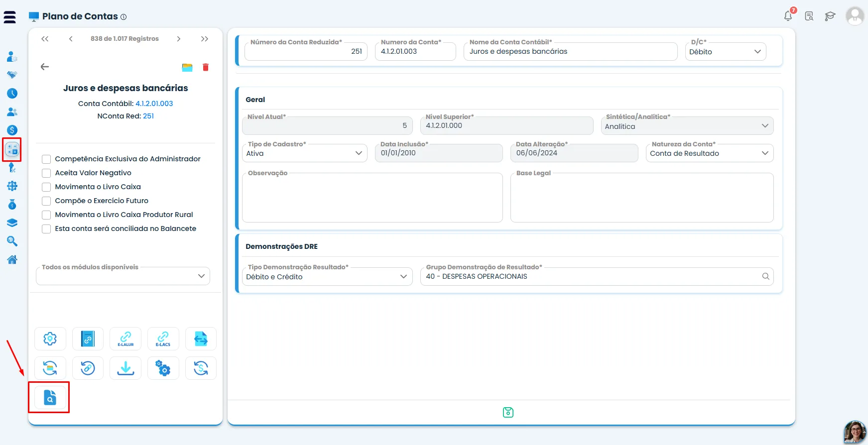Open the handshake module in sidebar
This screenshot has width=868, height=445.
tap(12, 75)
